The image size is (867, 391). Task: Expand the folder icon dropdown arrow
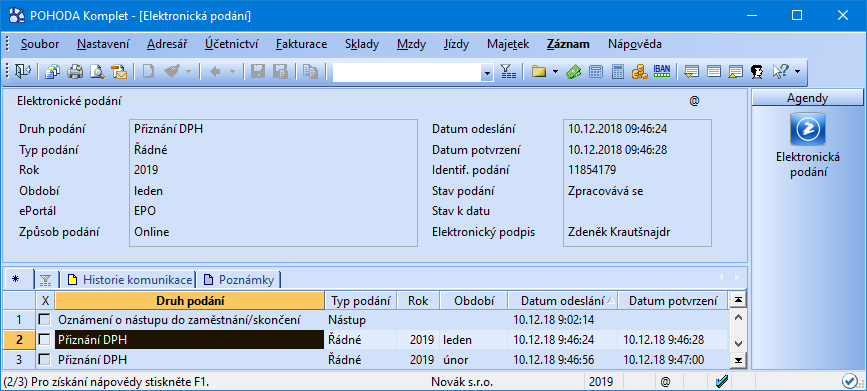[x=555, y=71]
